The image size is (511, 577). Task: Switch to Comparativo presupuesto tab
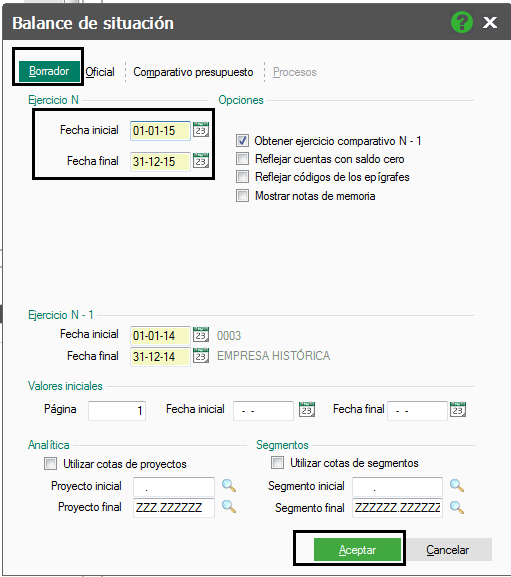coord(193,72)
